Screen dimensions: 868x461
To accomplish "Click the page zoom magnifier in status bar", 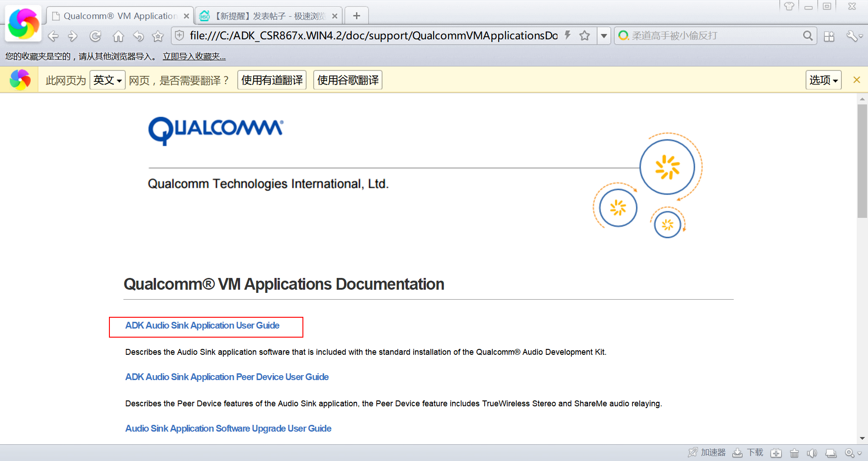I will pyautogui.click(x=849, y=453).
